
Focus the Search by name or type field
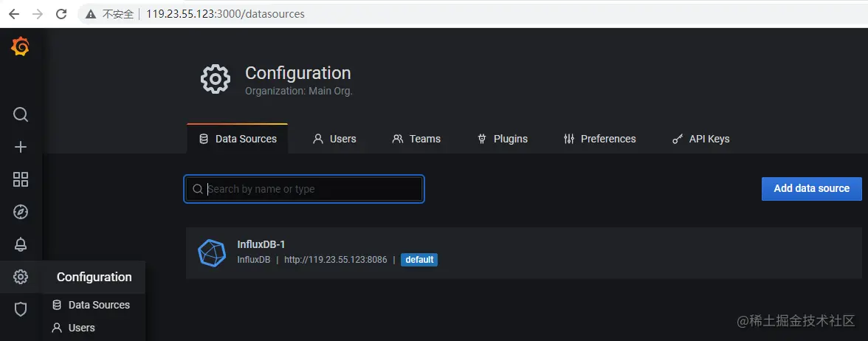304,189
